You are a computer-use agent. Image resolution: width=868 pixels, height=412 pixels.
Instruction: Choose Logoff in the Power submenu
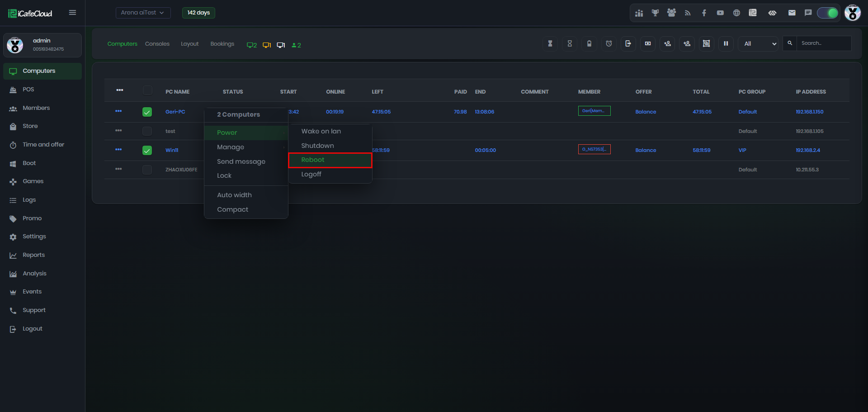[x=330, y=175]
